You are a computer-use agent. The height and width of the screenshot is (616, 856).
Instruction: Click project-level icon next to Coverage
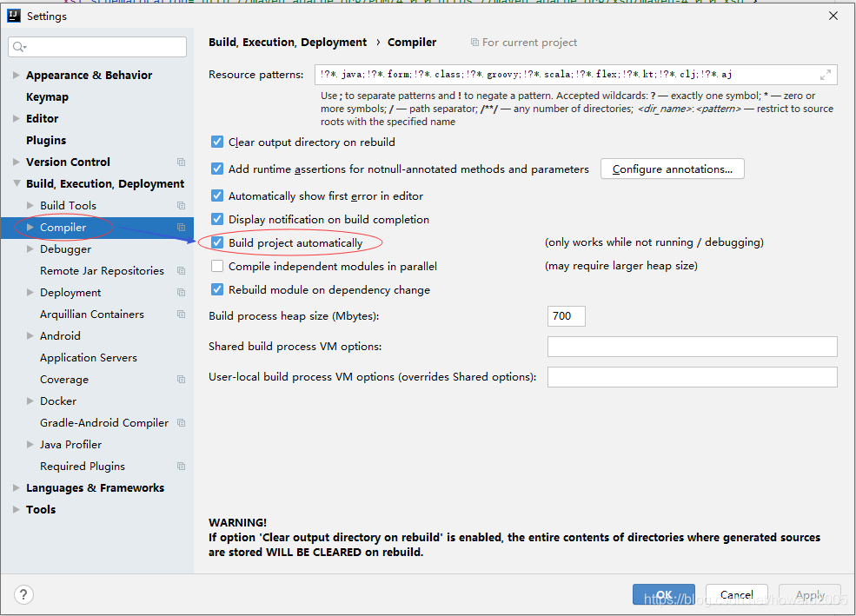pos(182,379)
